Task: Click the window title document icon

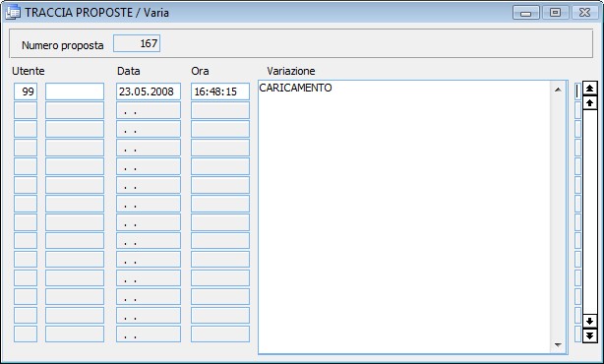Action: (13, 13)
